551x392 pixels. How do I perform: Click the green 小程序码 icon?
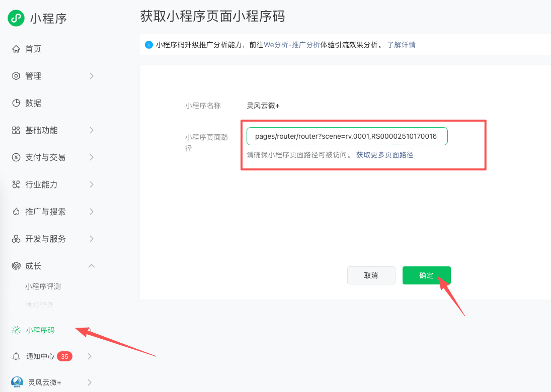(x=16, y=330)
